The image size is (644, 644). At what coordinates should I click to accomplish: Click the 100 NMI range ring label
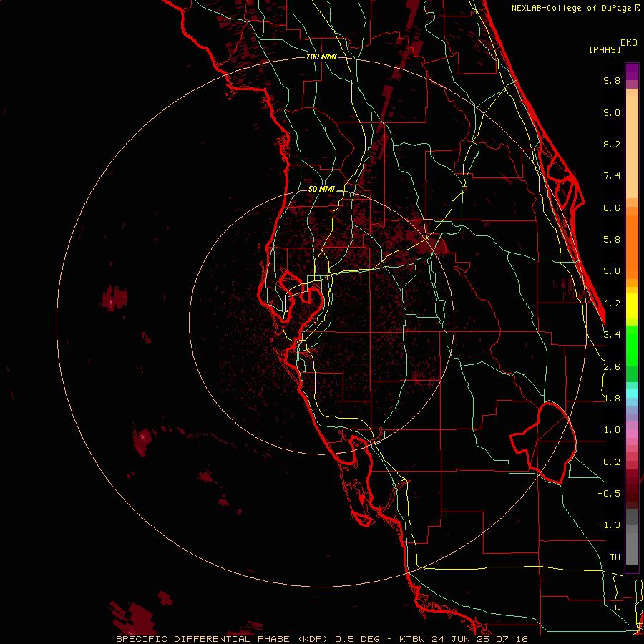click(321, 57)
